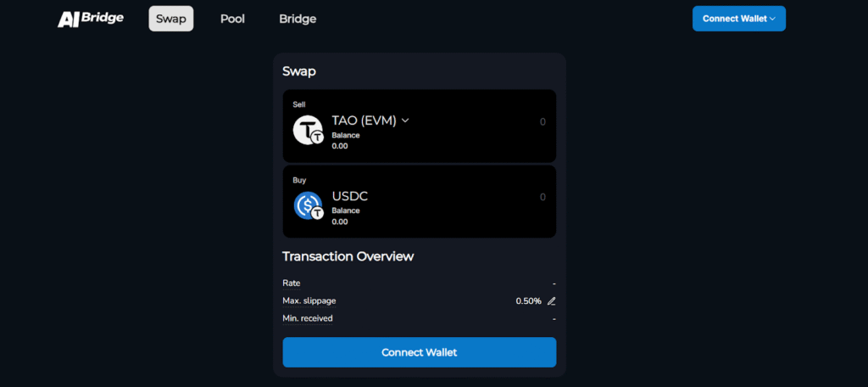Click the Rate label
Screen dimensions: 868x387
tap(292, 283)
